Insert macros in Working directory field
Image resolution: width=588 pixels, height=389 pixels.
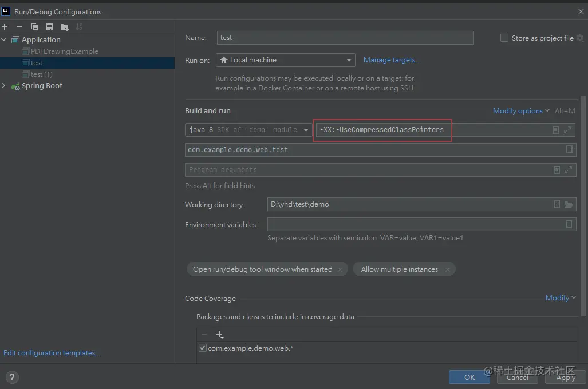[557, 204]
